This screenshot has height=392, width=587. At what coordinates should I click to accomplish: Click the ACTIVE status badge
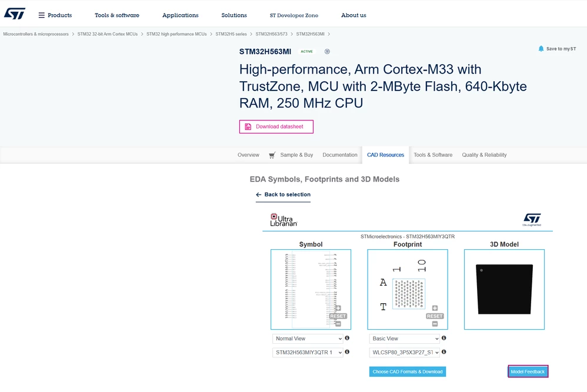tap(306, 52)
